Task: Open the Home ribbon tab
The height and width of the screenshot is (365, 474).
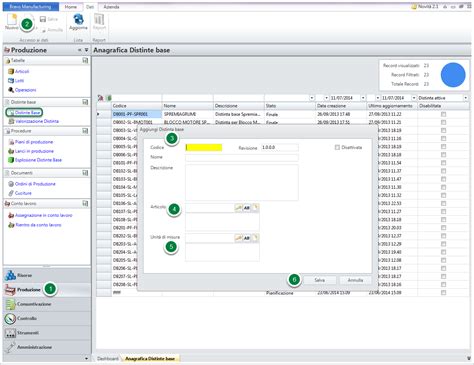Action: pyautogui.click(x=70, y=7)
